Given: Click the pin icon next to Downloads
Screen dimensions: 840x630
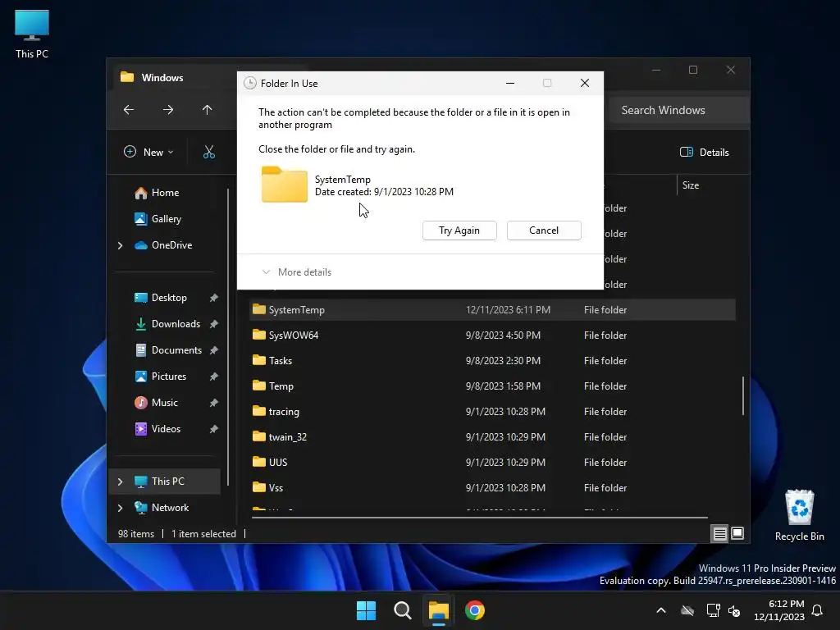Looking at the screenshot, I should click(x=214, y=324).
